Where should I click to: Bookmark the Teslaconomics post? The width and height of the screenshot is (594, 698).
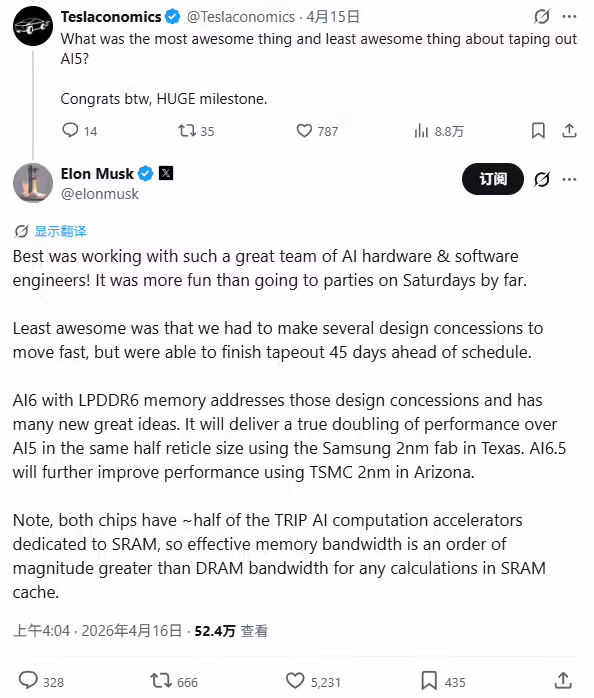(538, 130)
